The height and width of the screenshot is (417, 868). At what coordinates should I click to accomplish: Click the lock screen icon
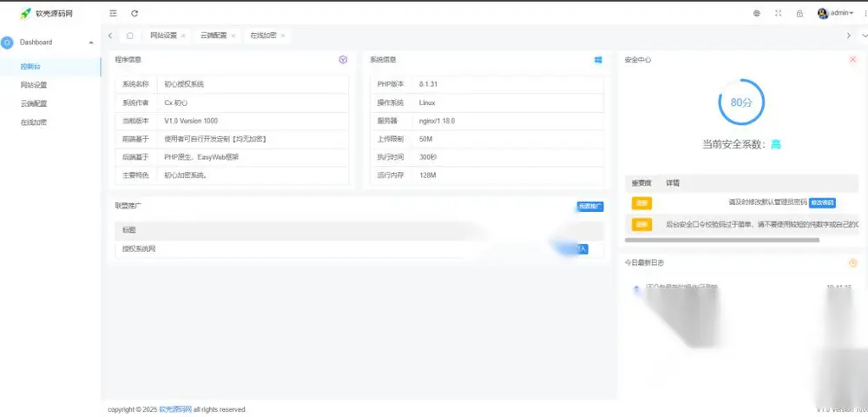(x=799, y=13)
